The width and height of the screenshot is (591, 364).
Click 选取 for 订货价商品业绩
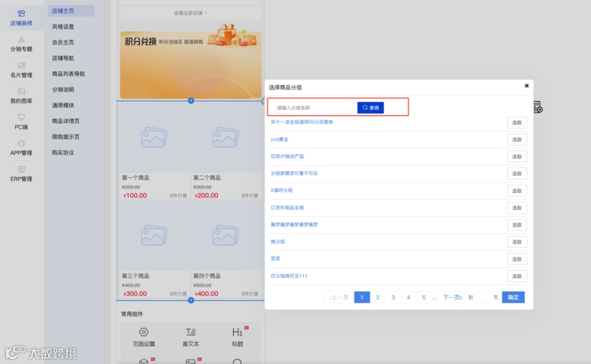pos(517,208)
